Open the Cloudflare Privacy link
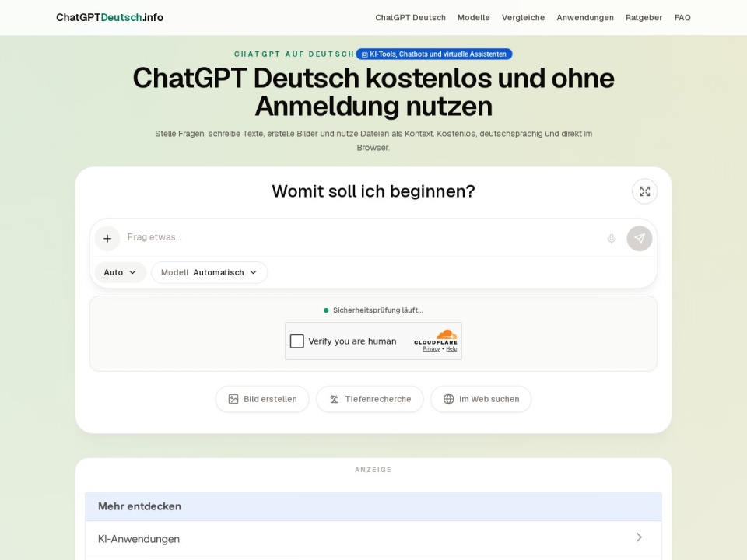 tap(431, 349)
